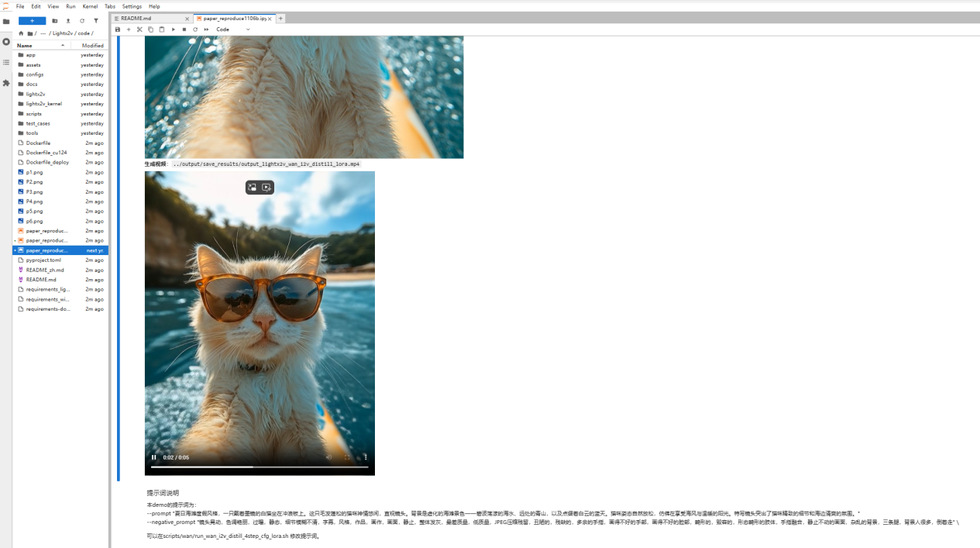Navigate to code breadcrumb folder

pos(84,33)
